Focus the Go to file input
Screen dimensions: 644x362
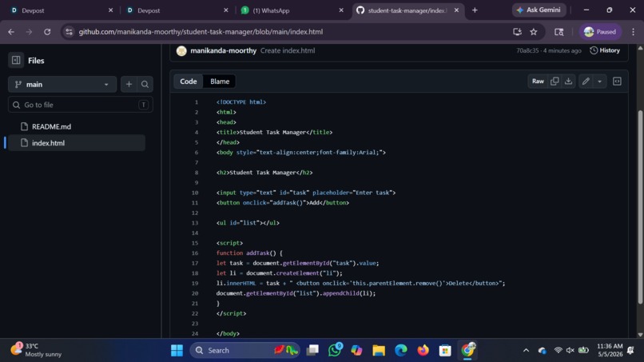(81, 105)
